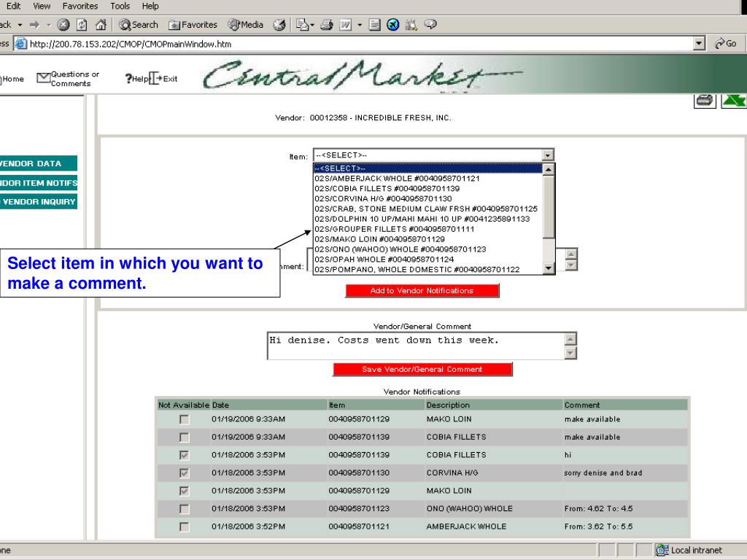Click the printer icon at page top right
The image size is (747, 560).
coord(705,101)
